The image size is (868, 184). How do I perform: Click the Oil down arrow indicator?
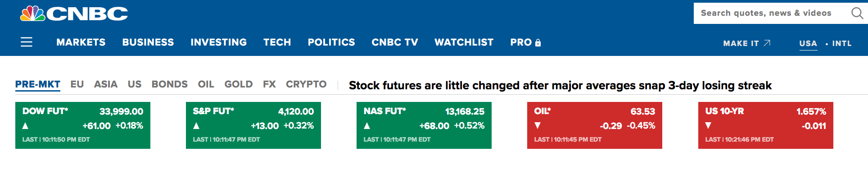point(538,125)
